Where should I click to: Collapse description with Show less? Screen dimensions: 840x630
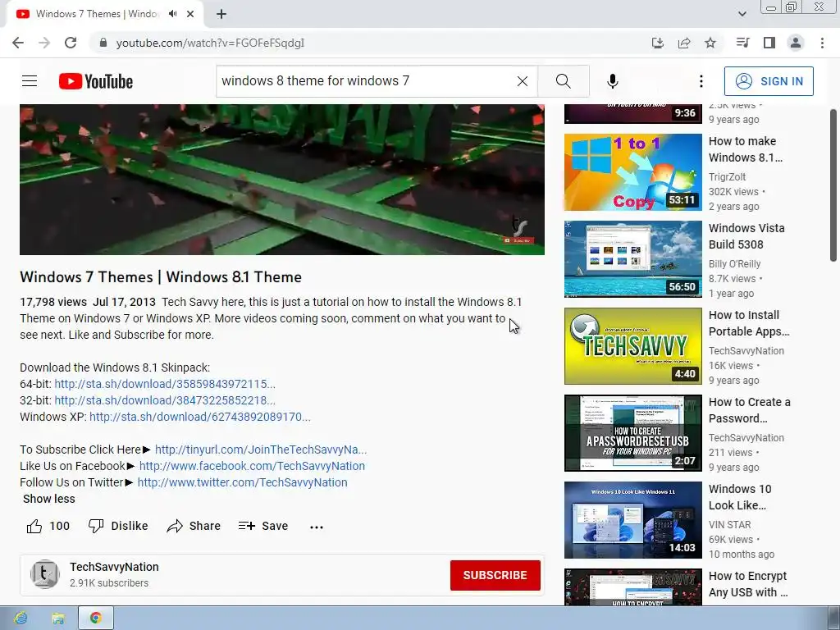(x=48, y=499)
